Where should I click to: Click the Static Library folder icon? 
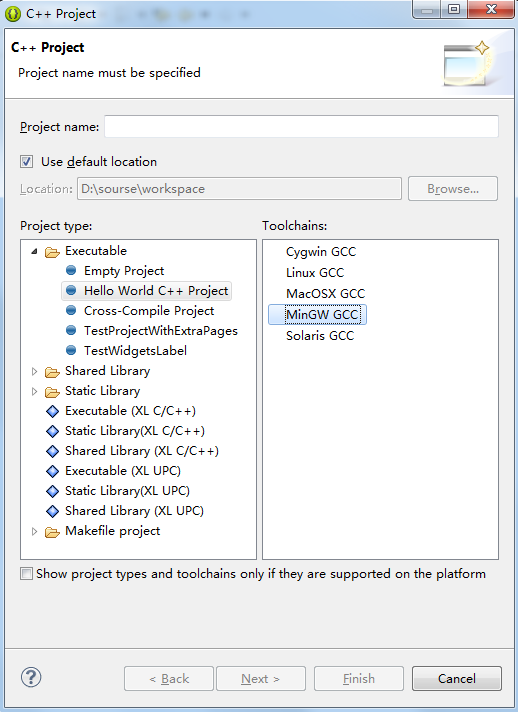pyautogui.click(x=53, y=391)
